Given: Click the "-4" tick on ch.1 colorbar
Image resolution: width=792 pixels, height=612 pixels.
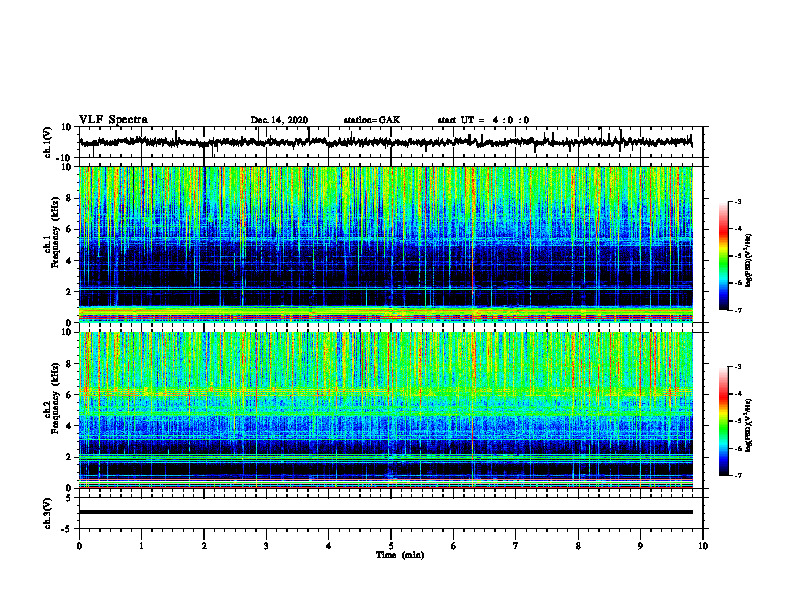Looking at the screenshot, I should [737, 229].
